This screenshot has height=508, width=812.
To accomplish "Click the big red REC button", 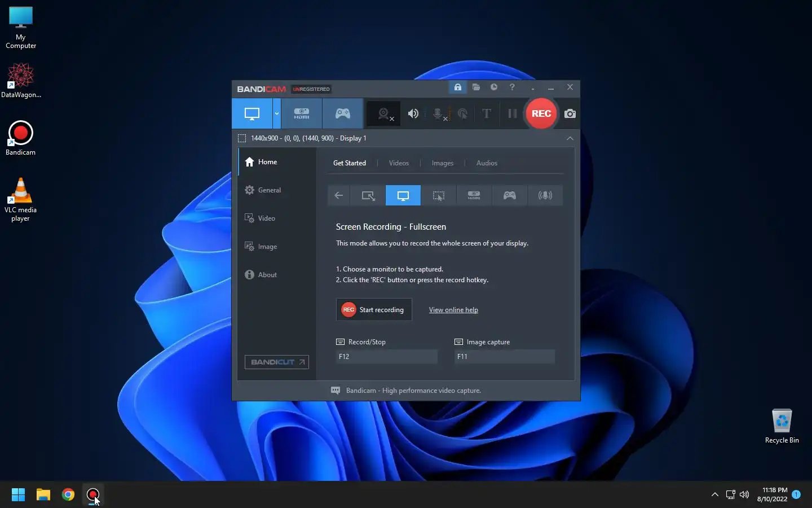I will coord(541,113).
